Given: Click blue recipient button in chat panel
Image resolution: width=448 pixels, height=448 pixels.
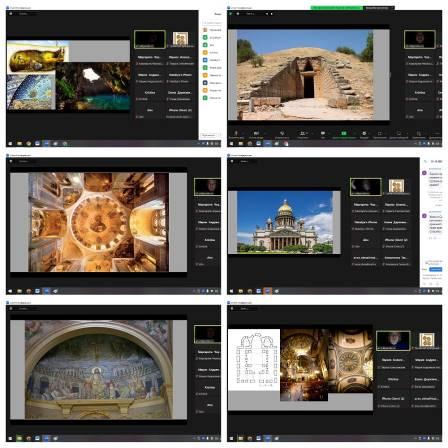Looking at the screenshot, I should (x=435, y=269).
